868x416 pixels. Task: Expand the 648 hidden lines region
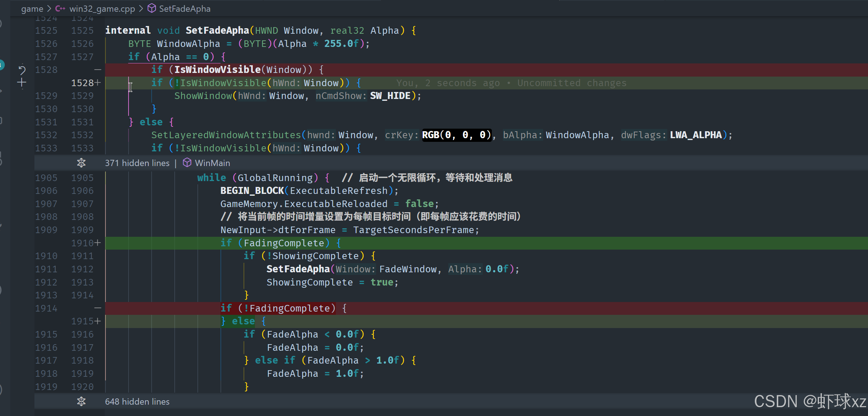pyautogui.click(x=137, y=402)
